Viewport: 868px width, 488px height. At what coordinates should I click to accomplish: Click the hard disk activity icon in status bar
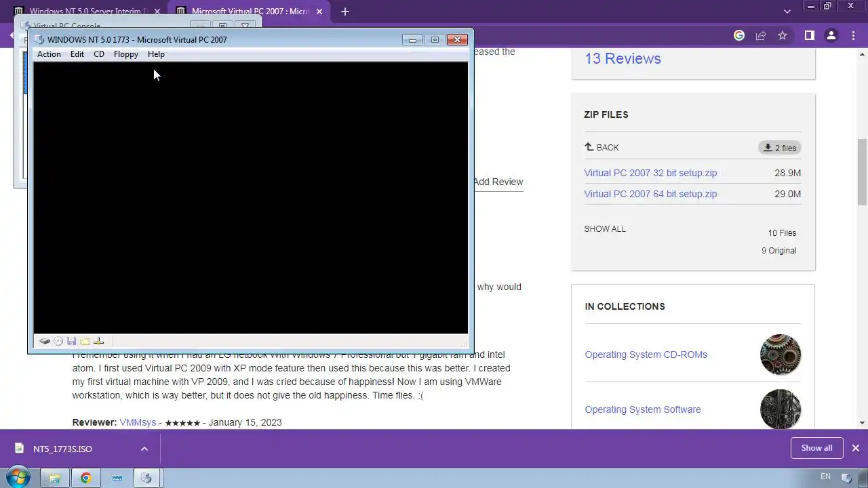click(x=45, y=342)
